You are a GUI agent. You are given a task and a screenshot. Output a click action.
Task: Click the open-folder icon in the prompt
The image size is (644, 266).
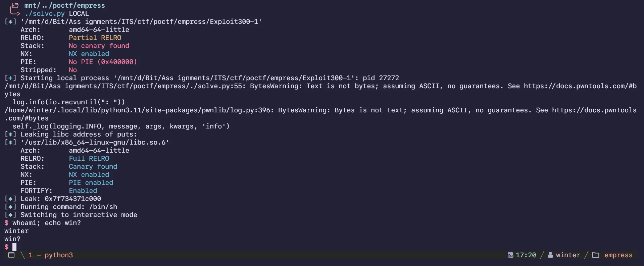(x=14, y=6)
